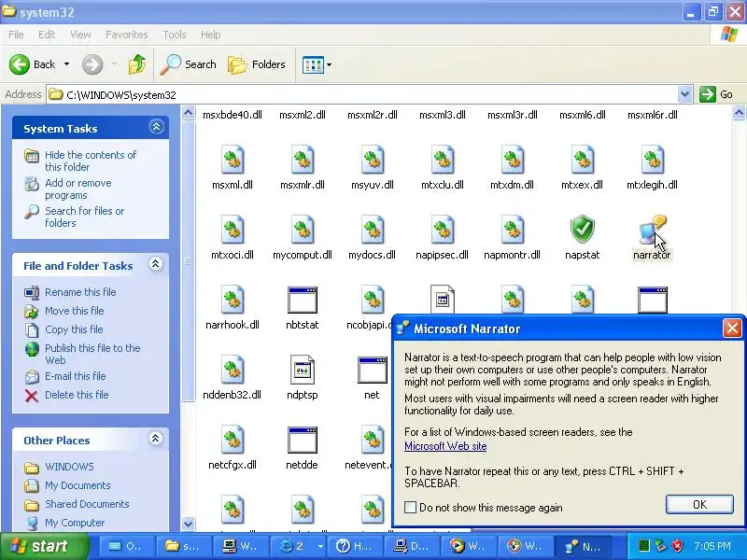This screenshot has height=560, width=747.
Task: Open the Microsoft Web site link
Action: pyautogui.click(x=445, y=446)
